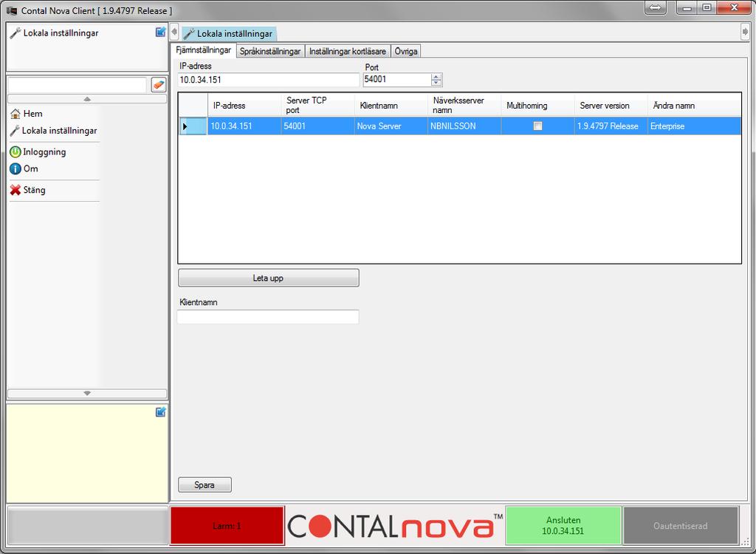Image resolution: width=756 pixels, height=554 pixels.
Task: Click the green power icon for Inloggning
Action: (x=16, y=152)
